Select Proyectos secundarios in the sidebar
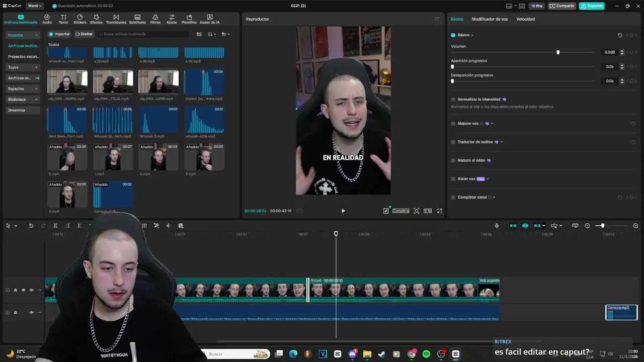This screenshot has width=644, height=362. [x=23, y=57]
